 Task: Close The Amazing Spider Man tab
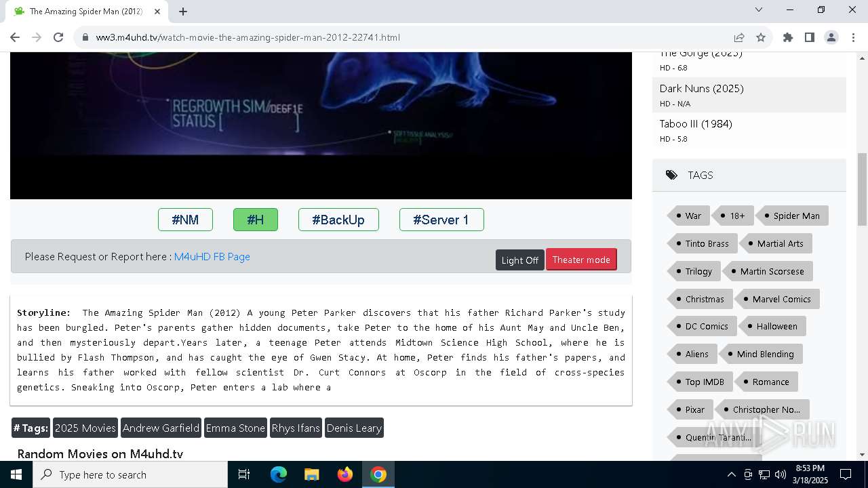[157, 12]
